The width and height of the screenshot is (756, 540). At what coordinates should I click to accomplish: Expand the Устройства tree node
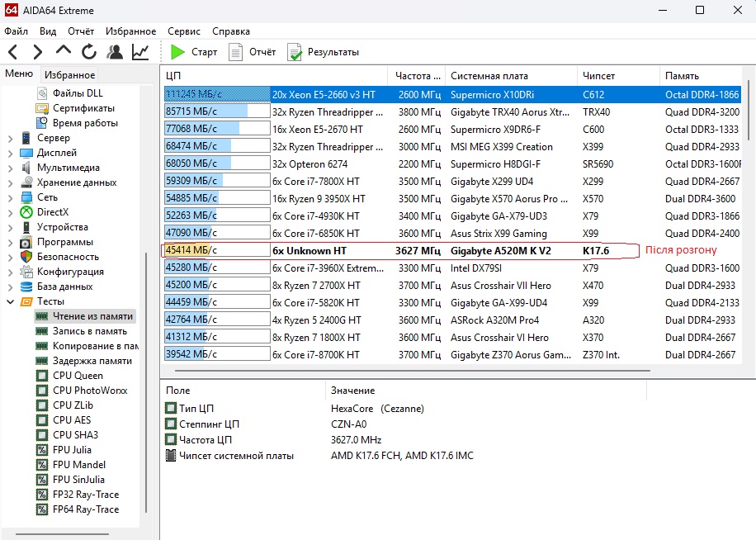tap(10, 228)
